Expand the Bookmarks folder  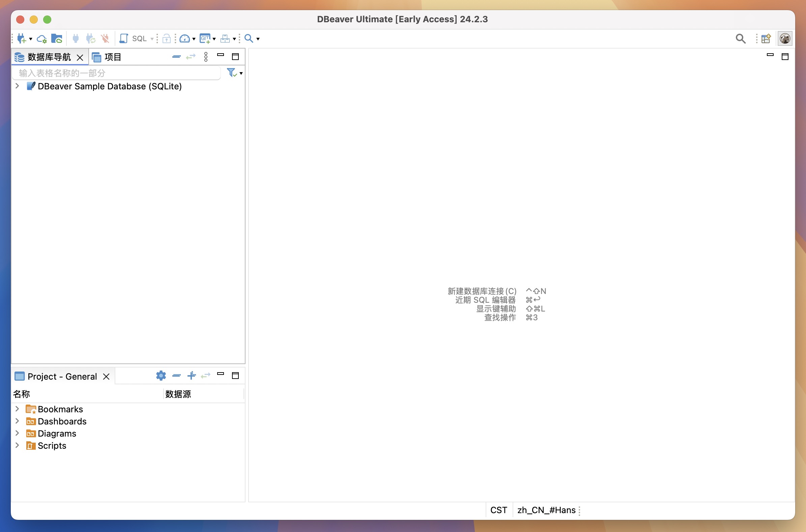[17, 409]
